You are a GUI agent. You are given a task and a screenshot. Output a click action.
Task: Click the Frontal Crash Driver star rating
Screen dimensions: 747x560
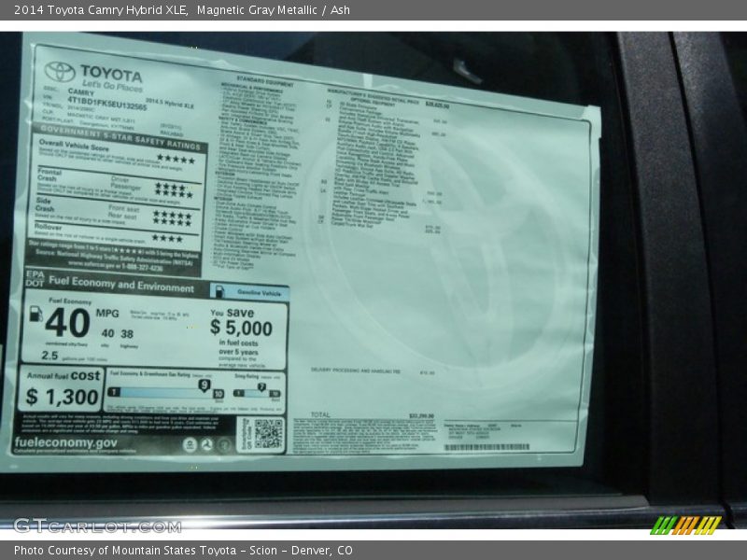click(172, 187)
